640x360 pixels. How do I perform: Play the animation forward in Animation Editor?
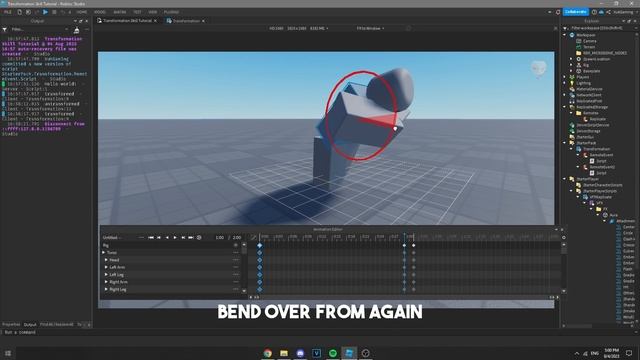(x=175, y=238)
